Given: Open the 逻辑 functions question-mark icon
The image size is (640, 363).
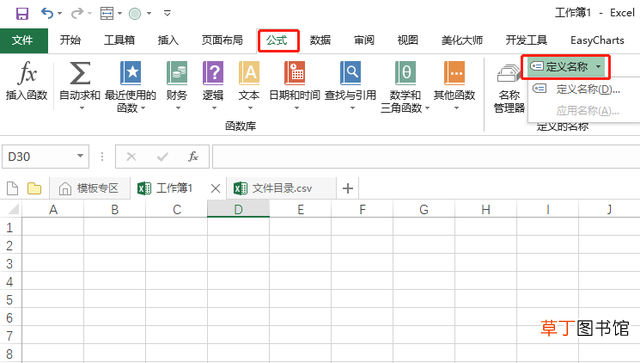Looking at the screenshot, I should (x=213, y=73).
